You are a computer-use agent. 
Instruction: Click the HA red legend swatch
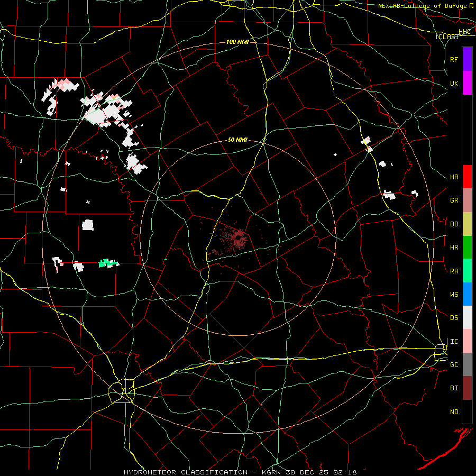467,177
